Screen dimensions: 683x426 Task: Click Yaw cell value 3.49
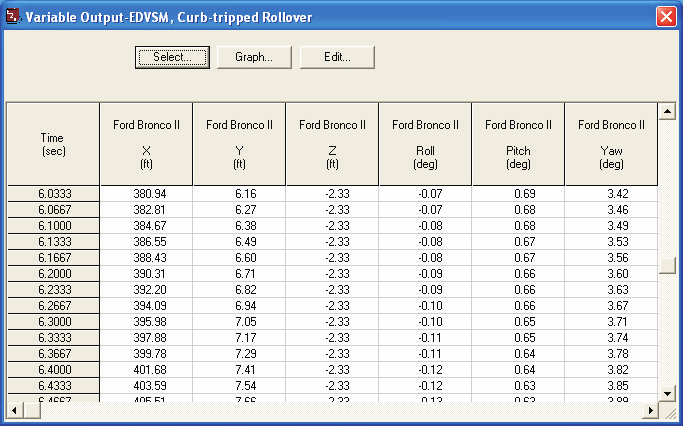(x=611, y=226)
